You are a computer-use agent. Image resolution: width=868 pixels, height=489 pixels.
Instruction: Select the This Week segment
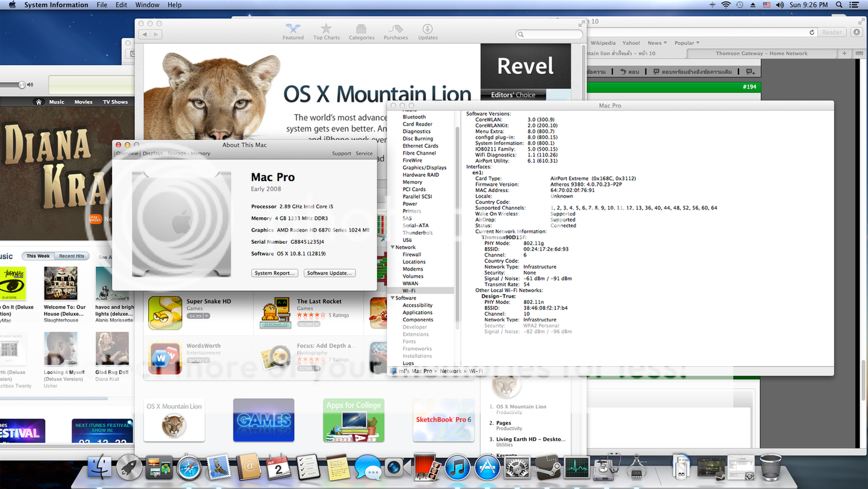38,256
